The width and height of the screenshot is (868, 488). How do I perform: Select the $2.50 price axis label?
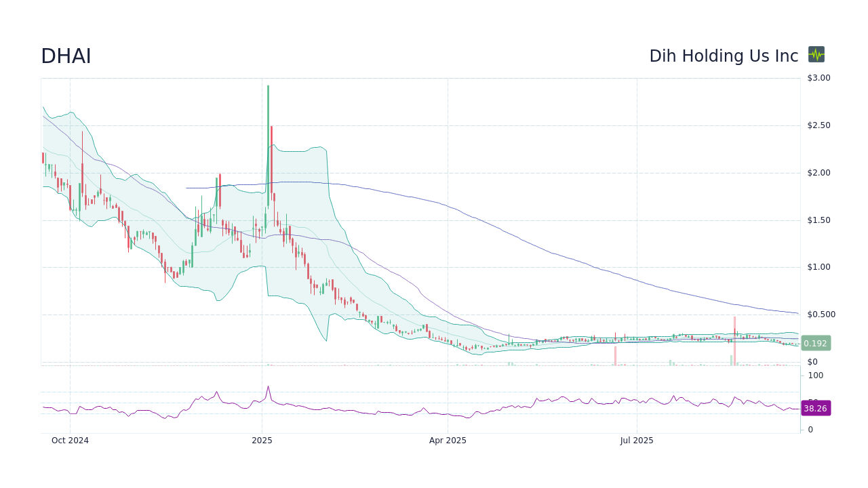coord(818,125)
